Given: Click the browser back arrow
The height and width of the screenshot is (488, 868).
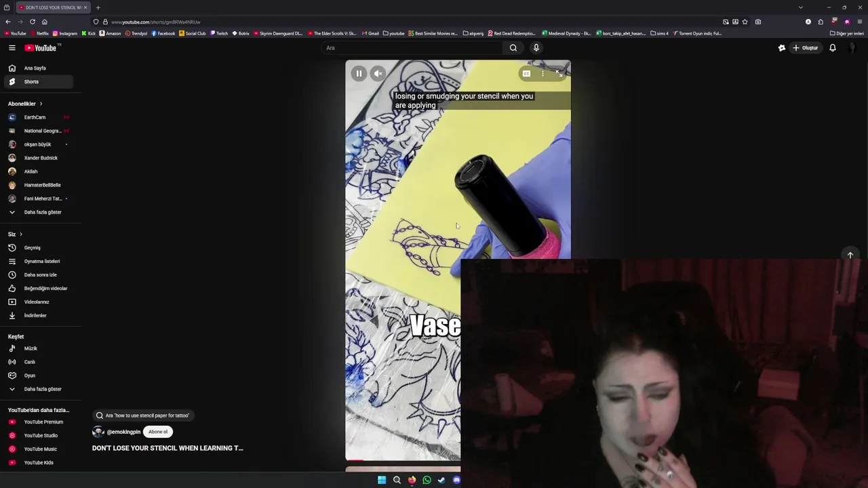Looking at the screenshot, I should point(8,22).
